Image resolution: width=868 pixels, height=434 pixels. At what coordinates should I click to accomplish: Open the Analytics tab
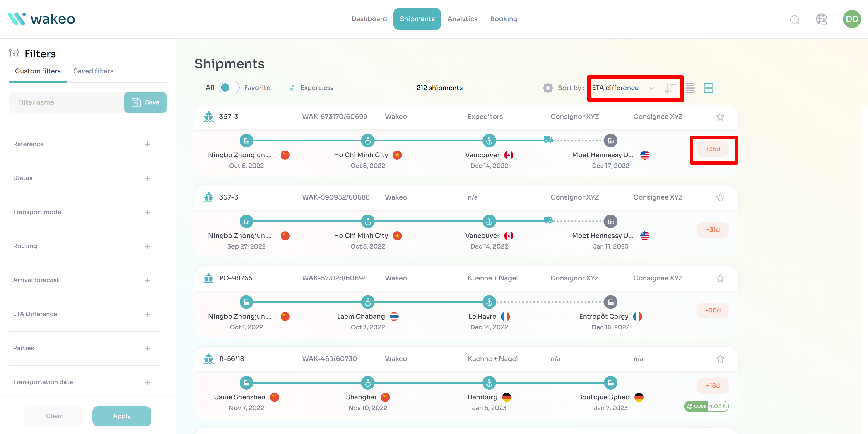(x=462, y=19)
